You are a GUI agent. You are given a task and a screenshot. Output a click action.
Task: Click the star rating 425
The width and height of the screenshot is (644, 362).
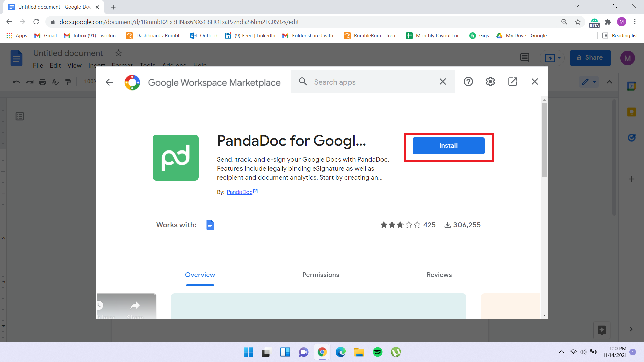click(408, 225)
